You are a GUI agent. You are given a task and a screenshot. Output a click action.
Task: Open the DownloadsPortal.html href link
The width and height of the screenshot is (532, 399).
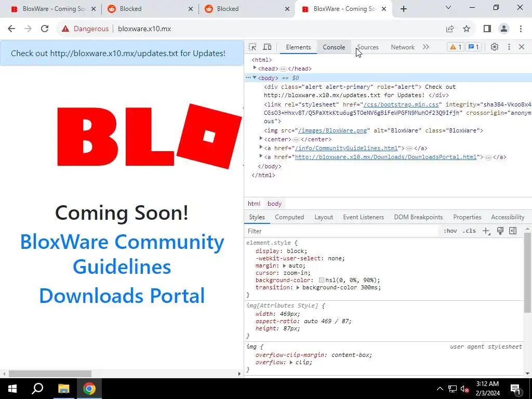tap(386, 157)
